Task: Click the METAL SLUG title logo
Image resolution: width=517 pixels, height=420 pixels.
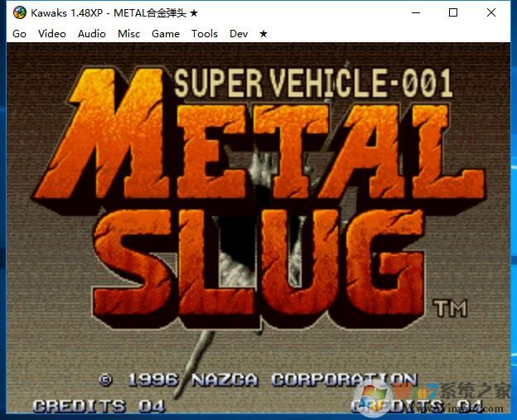Action: tap(258, 198)
